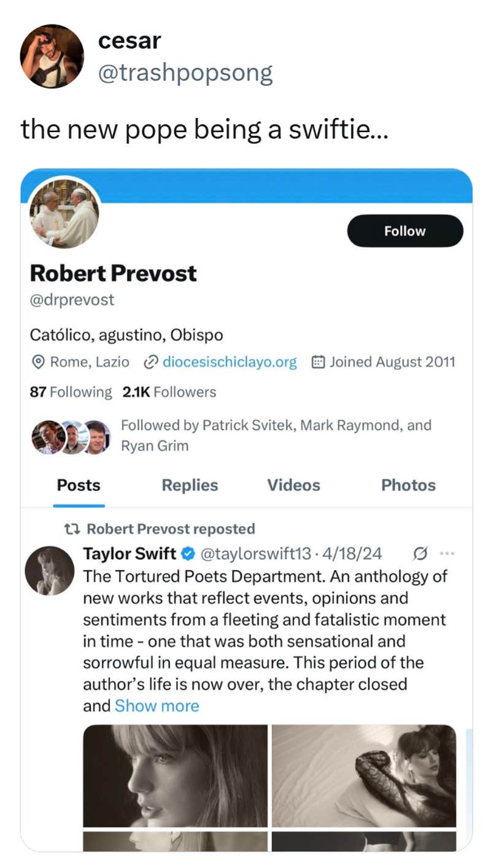
Task: Click the calendar icon near Joined date
Action: point(318,362)
